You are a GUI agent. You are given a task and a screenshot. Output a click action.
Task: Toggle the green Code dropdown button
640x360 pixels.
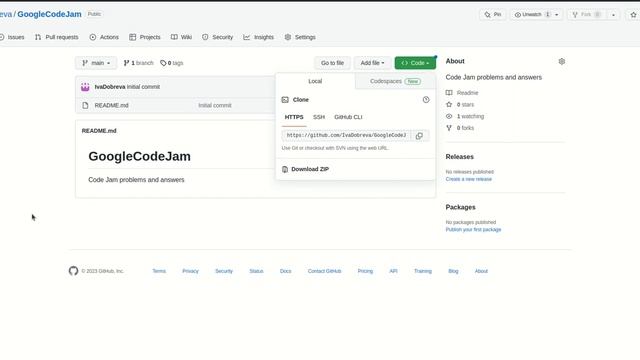point(415,63)
